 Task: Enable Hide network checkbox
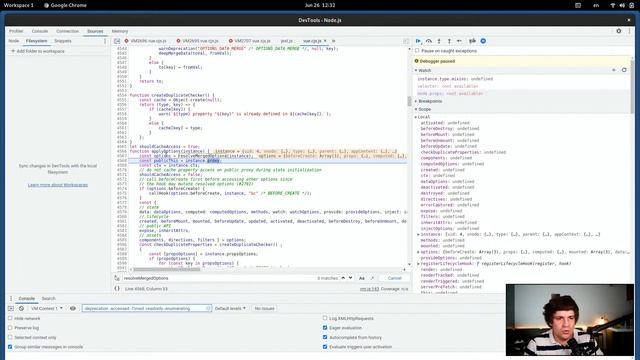10,318
